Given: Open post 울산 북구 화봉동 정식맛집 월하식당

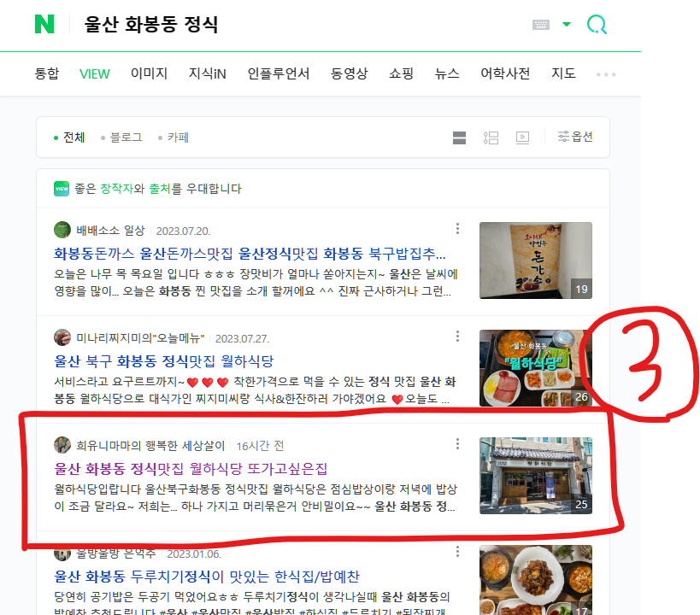Looking at the screenshot, I should pyautogui.click(x=164, y=361).
